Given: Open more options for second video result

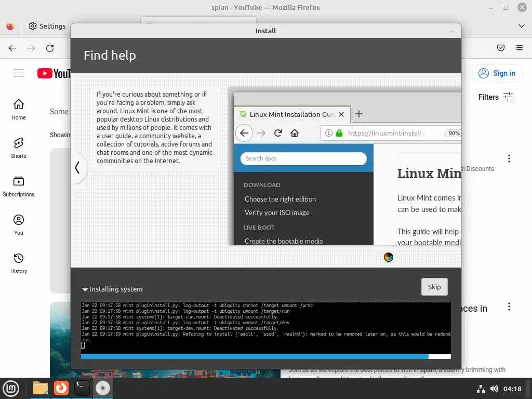Looking at the screenshot, I should (x=509, y=307).
